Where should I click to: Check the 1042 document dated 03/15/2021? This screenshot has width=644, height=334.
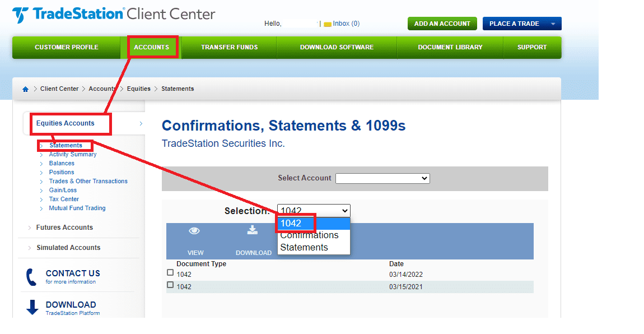coord(170,285)
